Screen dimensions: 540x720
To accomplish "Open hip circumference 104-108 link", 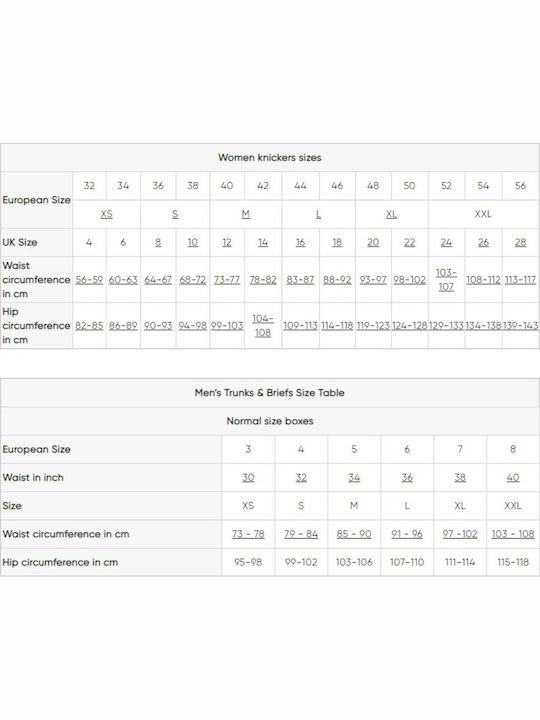I will click(263, 326).
